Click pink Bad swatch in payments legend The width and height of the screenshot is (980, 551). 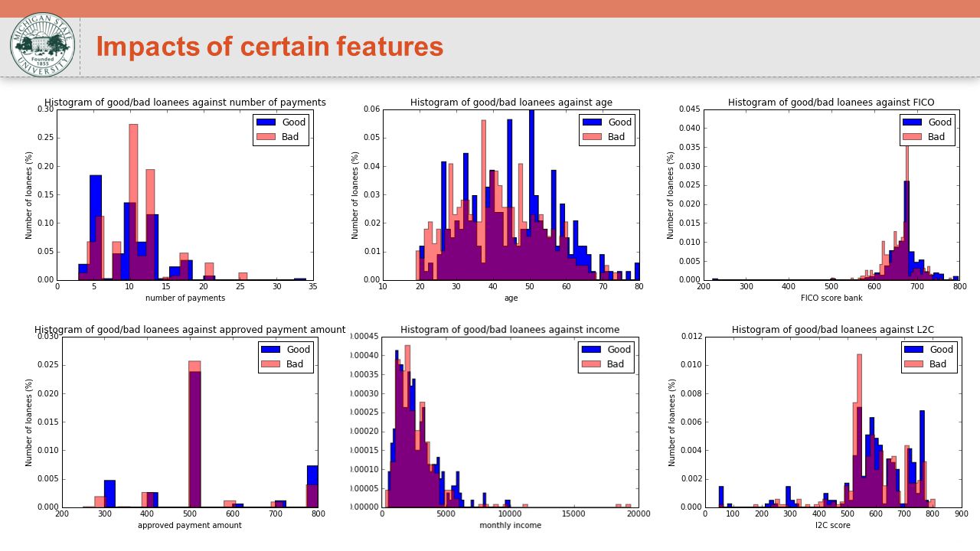(267, 137)
